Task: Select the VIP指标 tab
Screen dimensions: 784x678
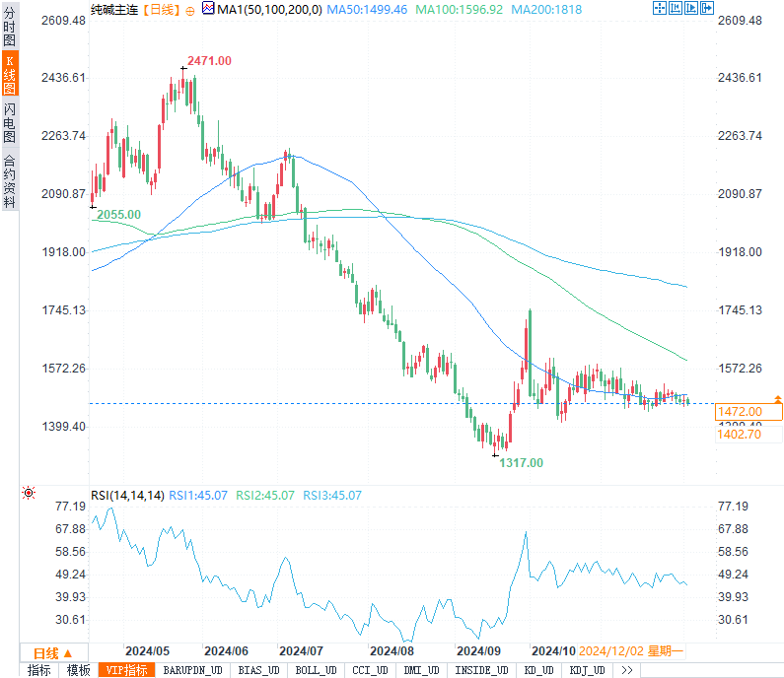Action: (126, 670)
